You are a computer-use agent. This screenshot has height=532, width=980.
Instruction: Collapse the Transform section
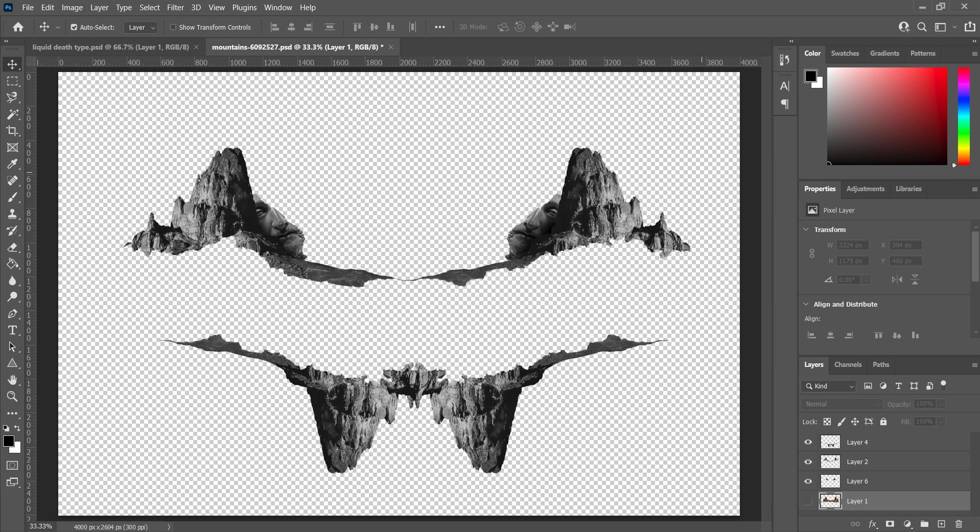[x=806, y=229]
